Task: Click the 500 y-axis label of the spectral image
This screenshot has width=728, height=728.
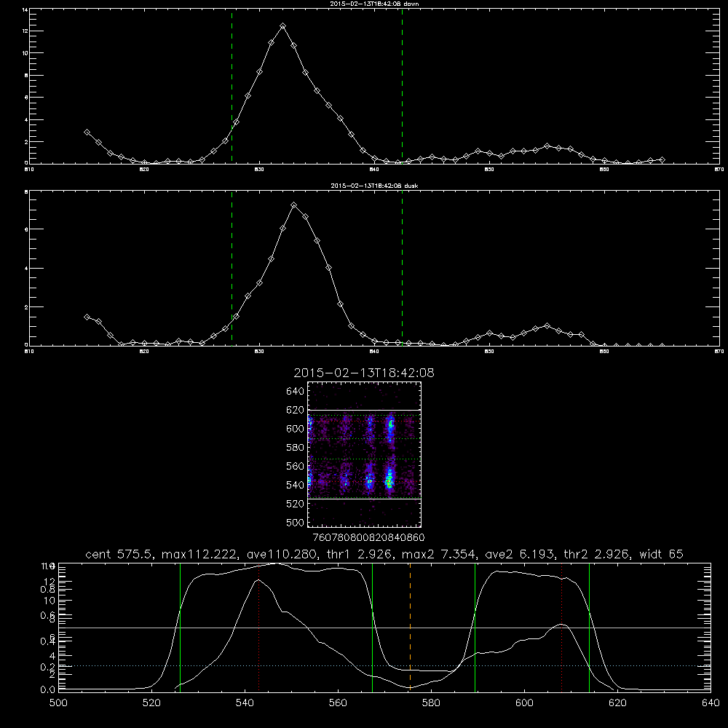Action: pyautogui.click(x=295, y=522)
